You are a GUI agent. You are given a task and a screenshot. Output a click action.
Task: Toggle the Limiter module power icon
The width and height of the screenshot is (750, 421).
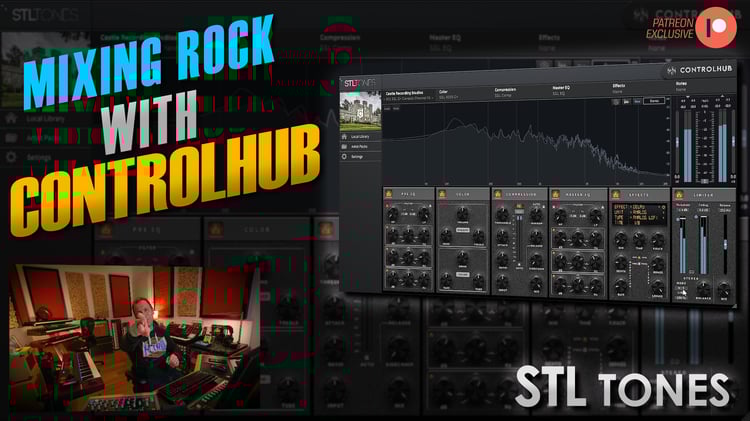[x=678, y=194]
